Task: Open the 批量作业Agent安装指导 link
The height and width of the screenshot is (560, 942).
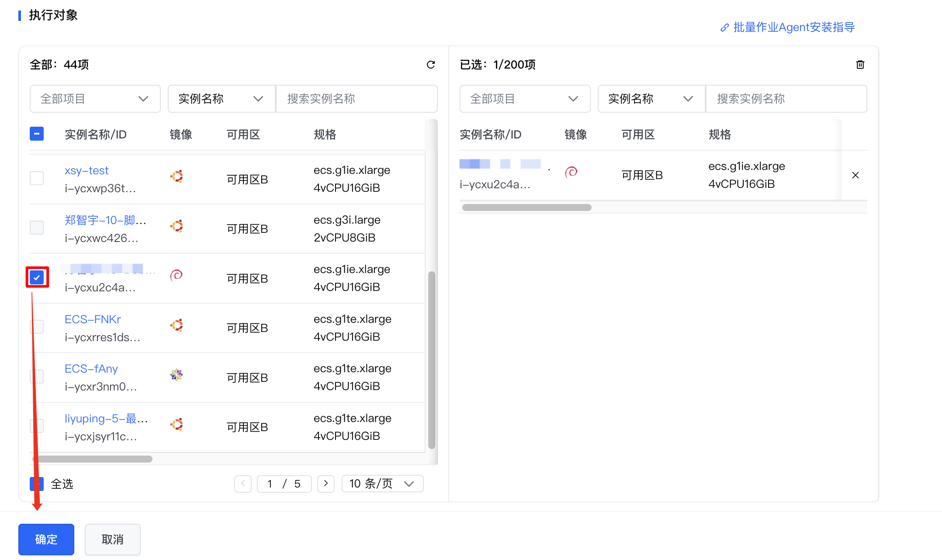Action: [793, 28]
